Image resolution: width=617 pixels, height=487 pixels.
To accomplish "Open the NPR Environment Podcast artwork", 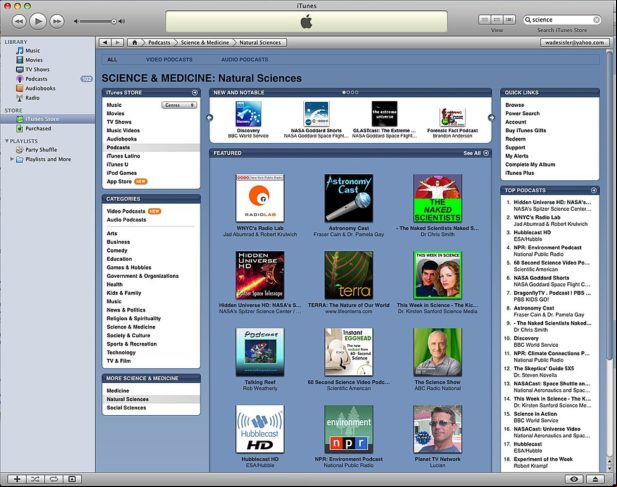I will click(349, 429).
